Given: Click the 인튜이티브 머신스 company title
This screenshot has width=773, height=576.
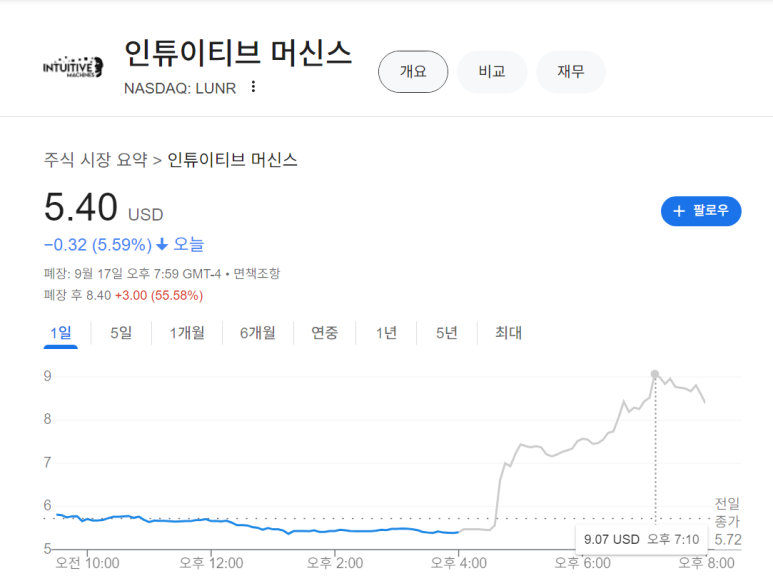Looking at the screenshot, I should [238, 53].
